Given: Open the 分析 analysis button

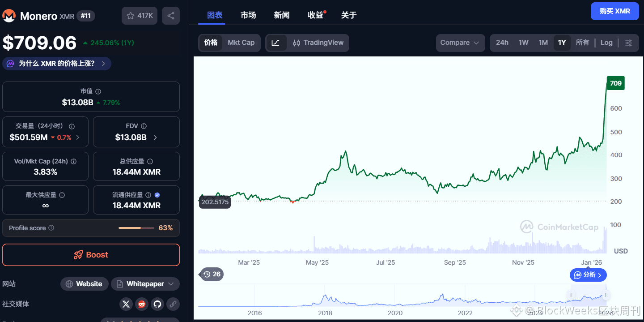Looking at the screenshot, I should [x=588, y=275].
